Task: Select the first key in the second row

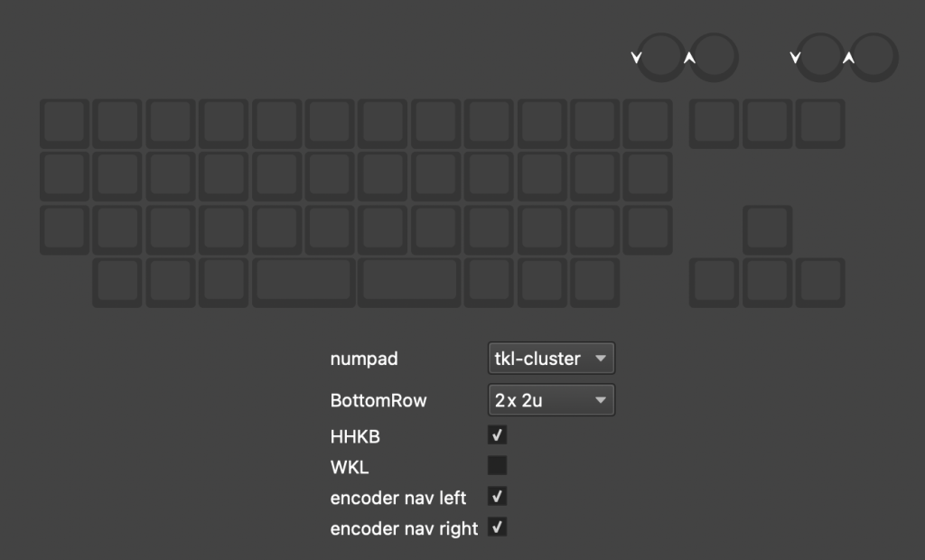Action: click(64, 175)
